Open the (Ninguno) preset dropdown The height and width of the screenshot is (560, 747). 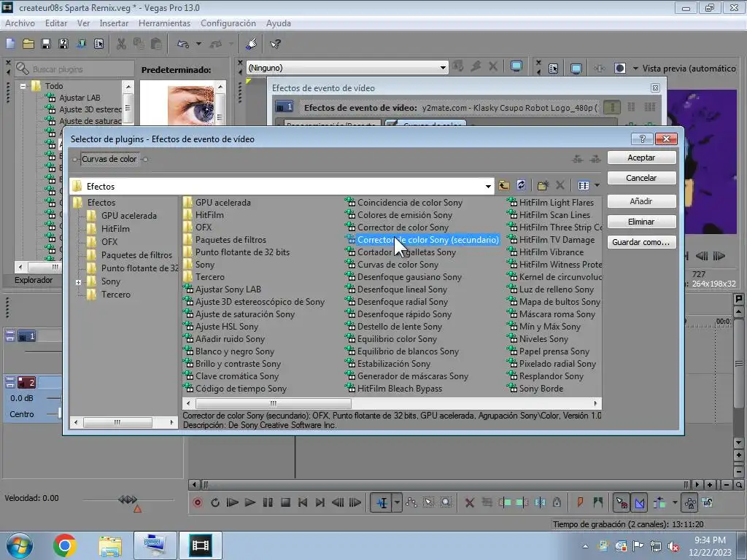[x=443, y=68]
